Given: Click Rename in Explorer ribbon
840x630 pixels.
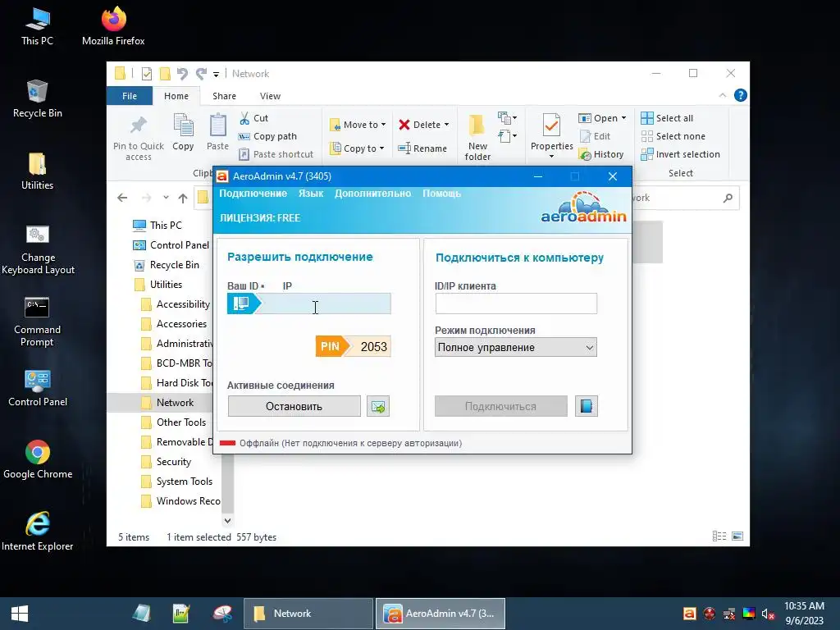Looking at the screenshot, I should (422, 148).
